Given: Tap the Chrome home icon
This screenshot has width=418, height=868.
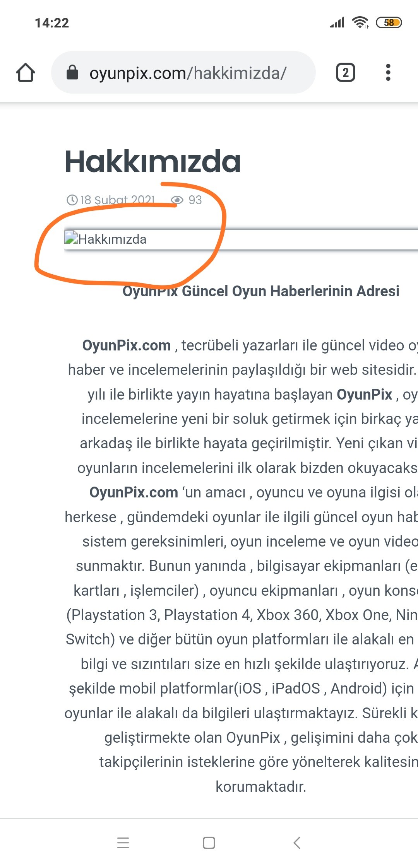Looking at the screenshot, I should click(26, 72).
